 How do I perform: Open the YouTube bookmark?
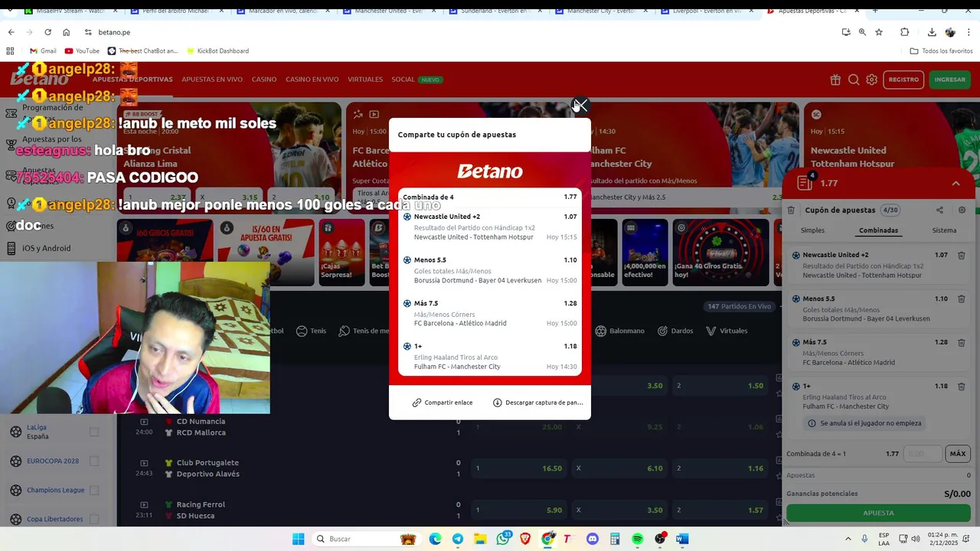(x=82, y=51)
